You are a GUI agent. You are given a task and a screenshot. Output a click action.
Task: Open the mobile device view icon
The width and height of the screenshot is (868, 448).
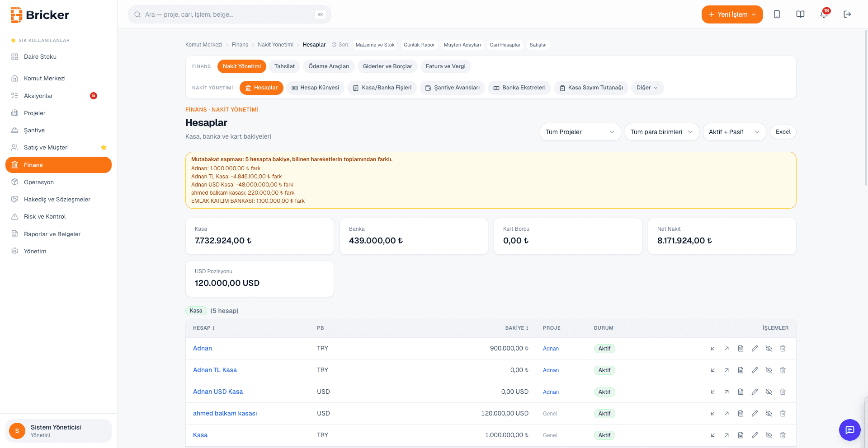(777, 14)
